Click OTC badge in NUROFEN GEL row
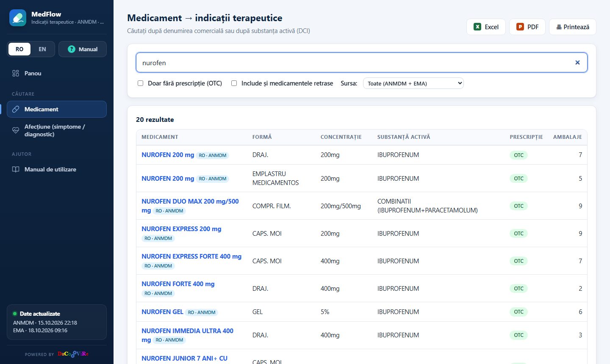Viewport: 610px width, 364px height. click(x=518, y=312)
